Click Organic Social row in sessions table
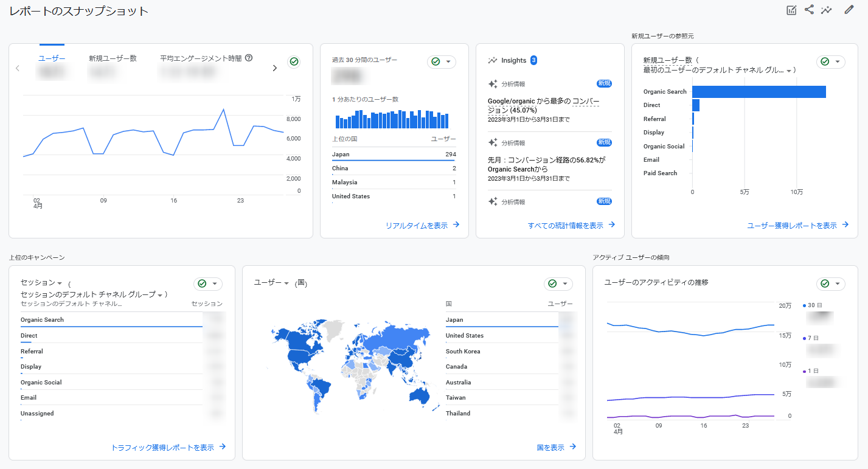 point(122,383)
